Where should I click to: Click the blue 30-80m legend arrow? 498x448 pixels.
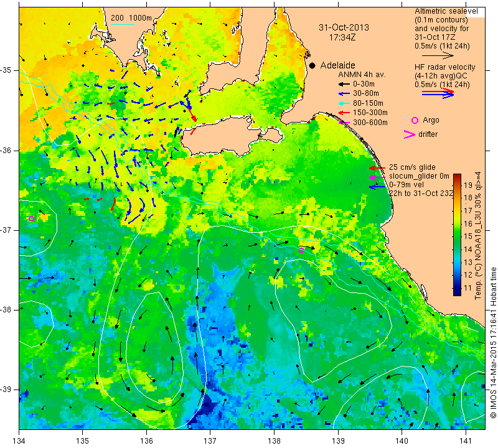pyautogui.click(x=344, y=94)
